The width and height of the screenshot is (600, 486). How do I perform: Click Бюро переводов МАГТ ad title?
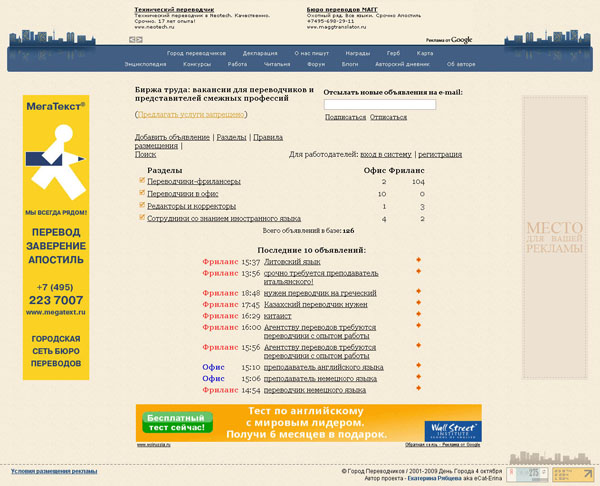342,10
